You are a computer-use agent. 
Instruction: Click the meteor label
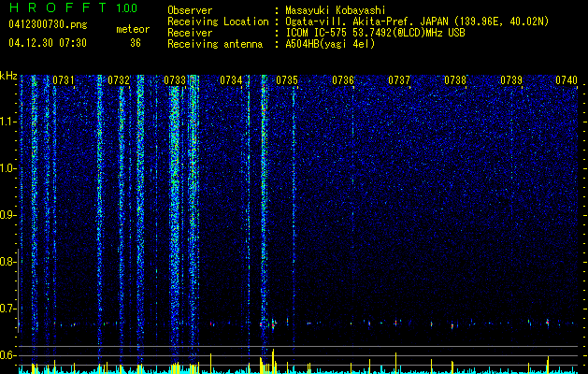tap(133, 29)
